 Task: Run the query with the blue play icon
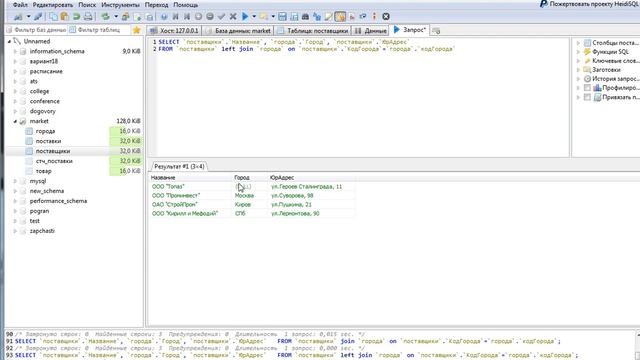click(245, 17)
